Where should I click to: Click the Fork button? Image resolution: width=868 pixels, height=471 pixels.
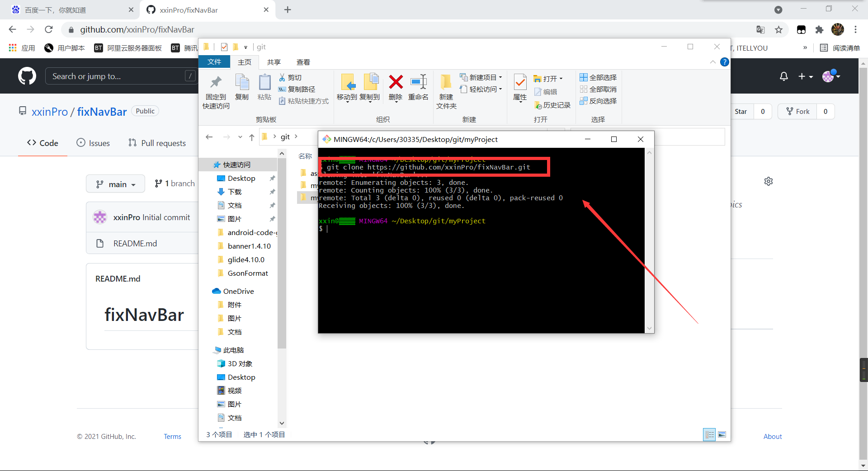[797, 111]
